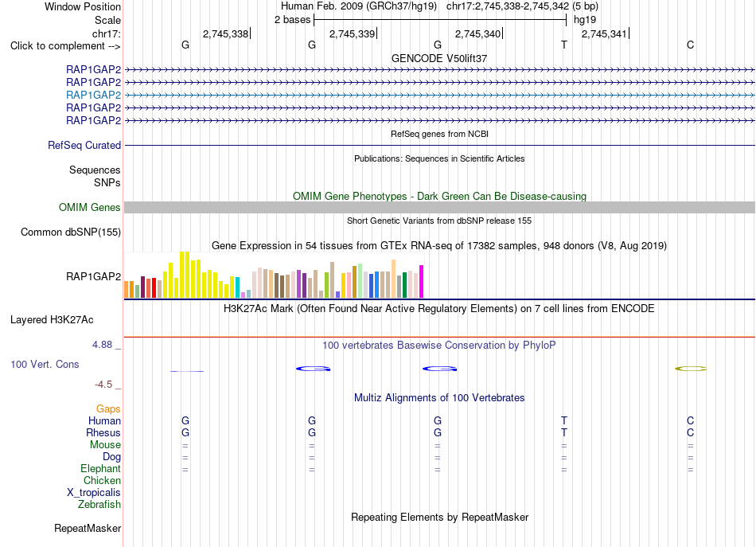756x547 pixels.
Task: Click the gray OMIM Genes bar
Action: [439, 208]
